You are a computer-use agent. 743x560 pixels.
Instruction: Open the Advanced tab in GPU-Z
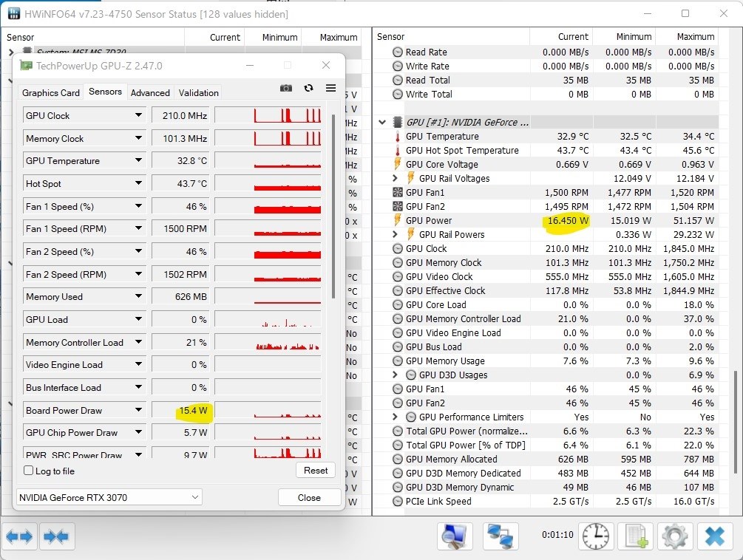coord(150,93)
